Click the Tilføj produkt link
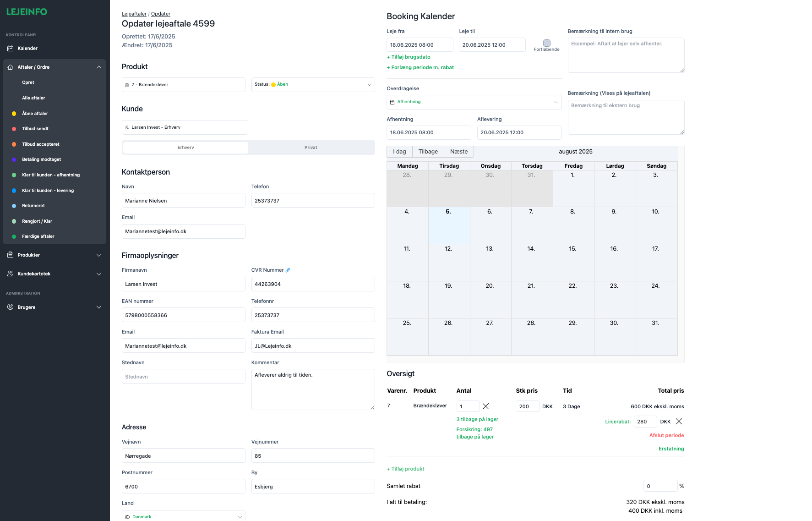 405,469
